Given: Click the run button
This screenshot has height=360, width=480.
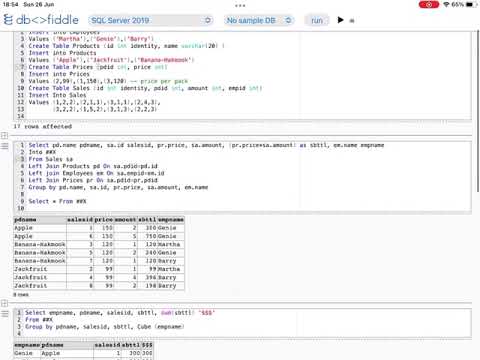Looking at the screenshot, I should tap(317, 20).
